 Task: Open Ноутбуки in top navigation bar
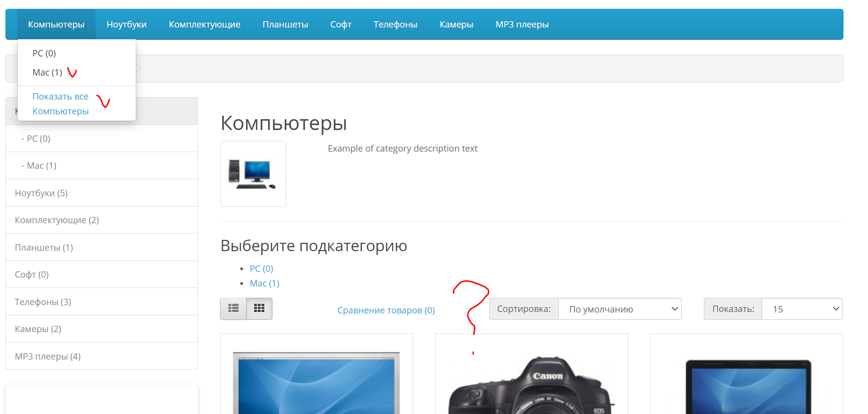click(126, 25)
